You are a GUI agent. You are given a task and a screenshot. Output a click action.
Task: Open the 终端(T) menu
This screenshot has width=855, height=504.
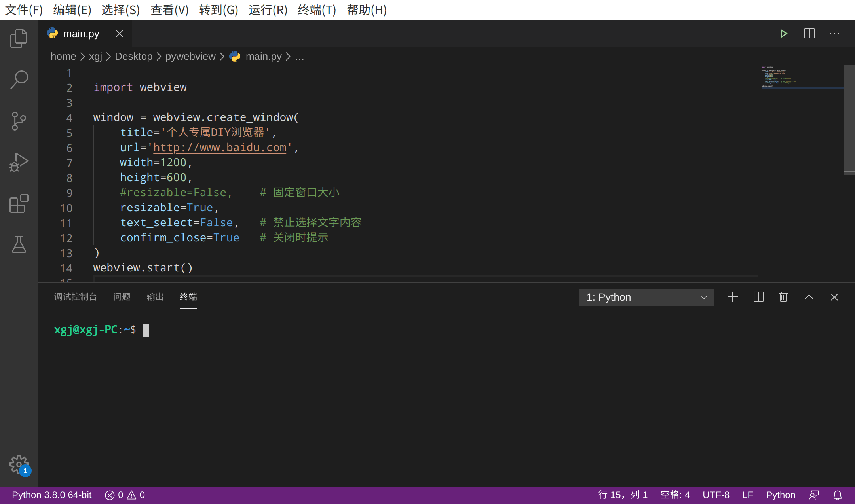(317, 10)
